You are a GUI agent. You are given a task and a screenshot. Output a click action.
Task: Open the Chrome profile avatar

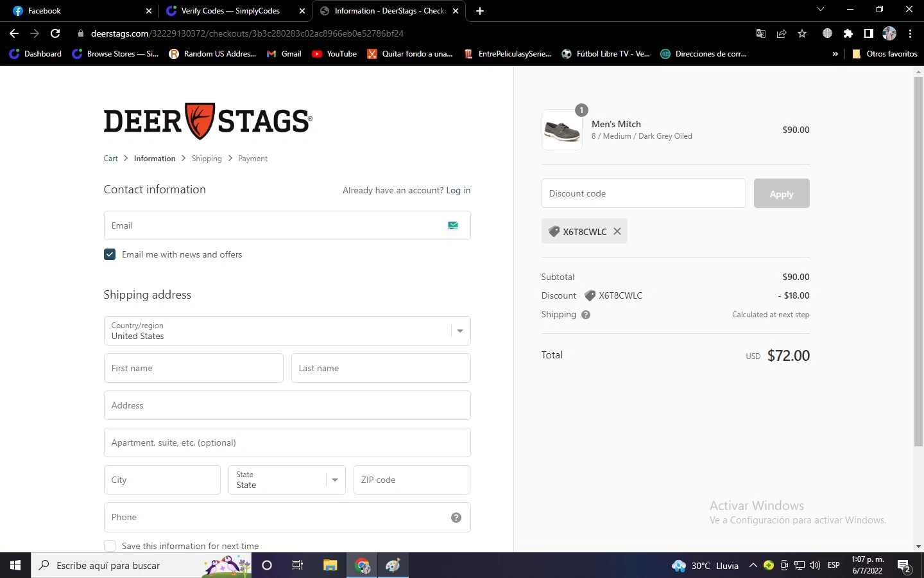point(889,33)
